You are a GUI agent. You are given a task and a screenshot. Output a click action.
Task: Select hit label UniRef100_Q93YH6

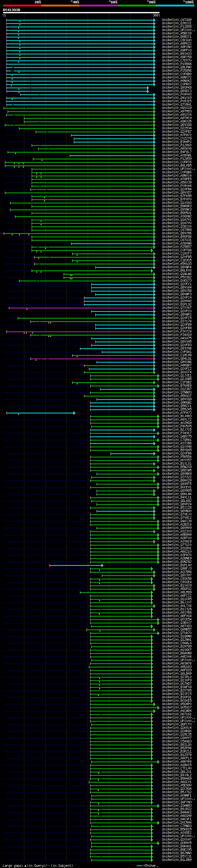177,349
